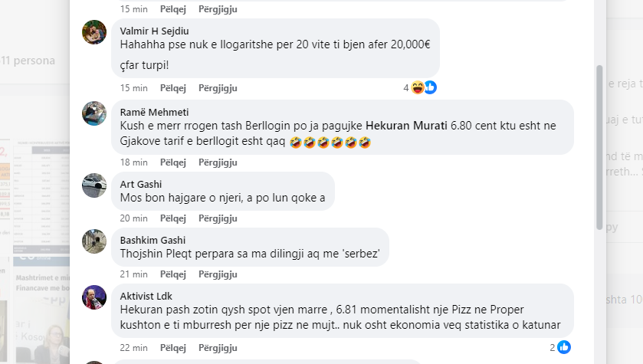The width and height of the screenshot is (643, 364).
Task: Click Pëlqej under Valmir H Sejdiu's comment
Action: pos(172,88)
